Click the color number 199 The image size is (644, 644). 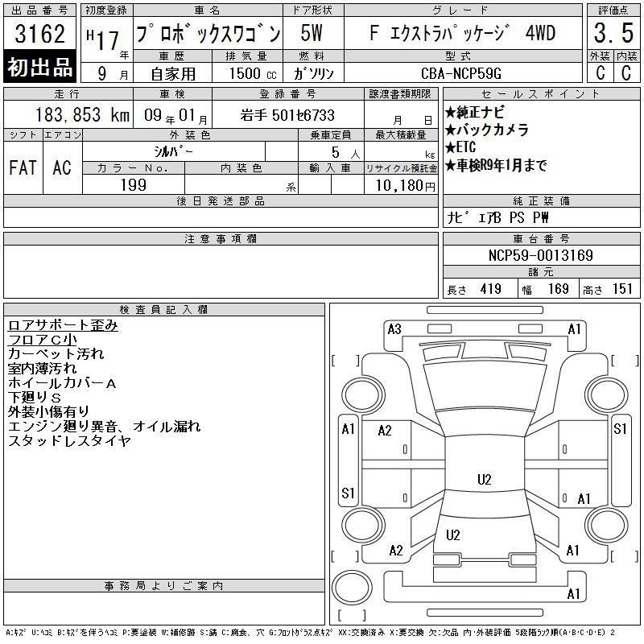coord(134,185)
